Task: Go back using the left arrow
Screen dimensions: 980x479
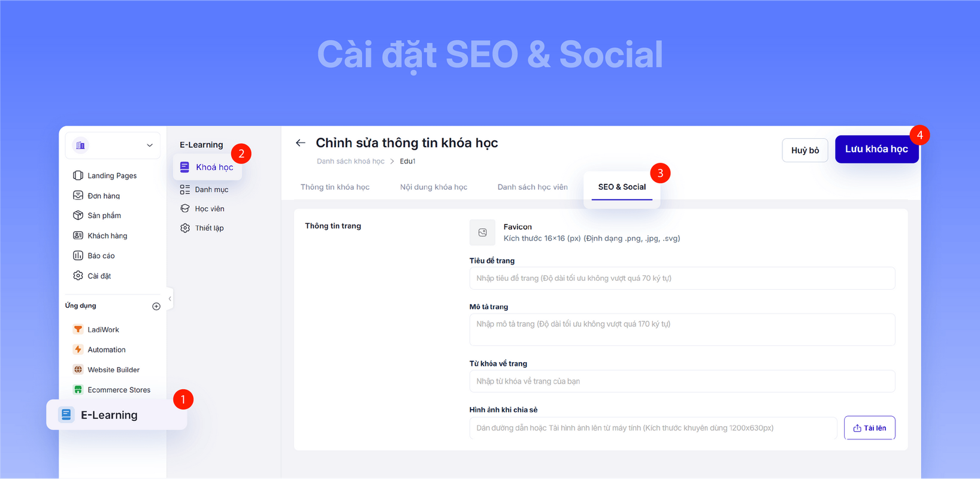Action: [x=301, y=143]
